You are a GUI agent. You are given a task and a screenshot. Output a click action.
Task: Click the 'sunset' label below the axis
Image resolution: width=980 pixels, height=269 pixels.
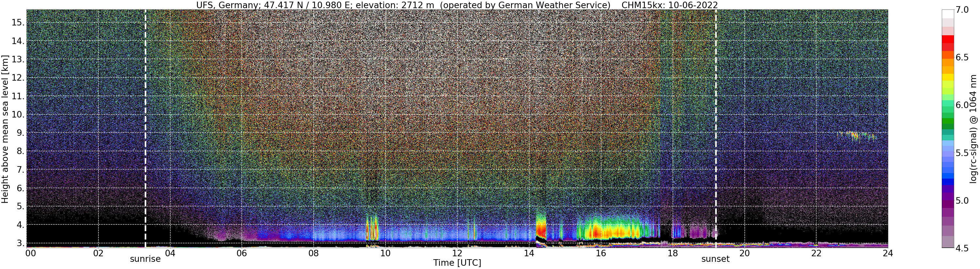tap(715, 259)
